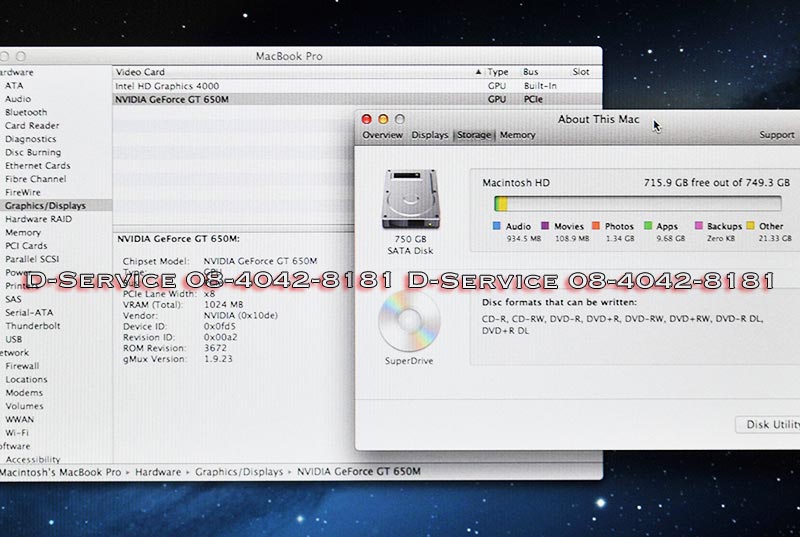Select Hardware RAID in the sidebar
Viewport: 800px width, 537px height.
(x=39, y=219)
